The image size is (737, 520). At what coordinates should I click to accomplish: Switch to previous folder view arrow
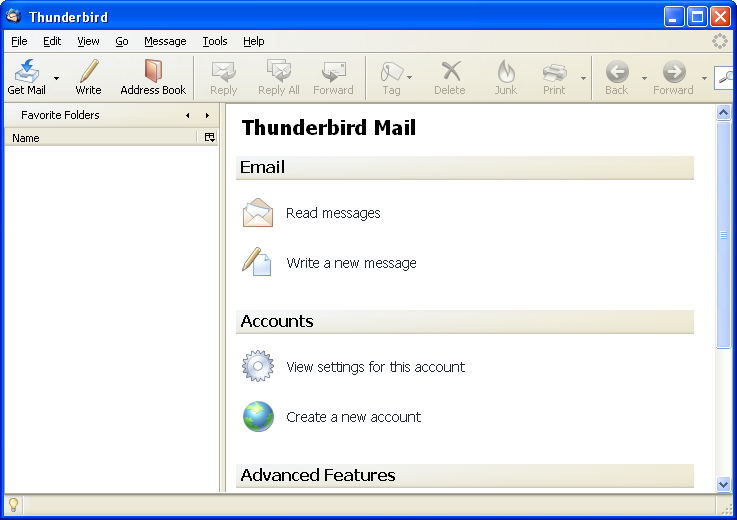[188, 115]
